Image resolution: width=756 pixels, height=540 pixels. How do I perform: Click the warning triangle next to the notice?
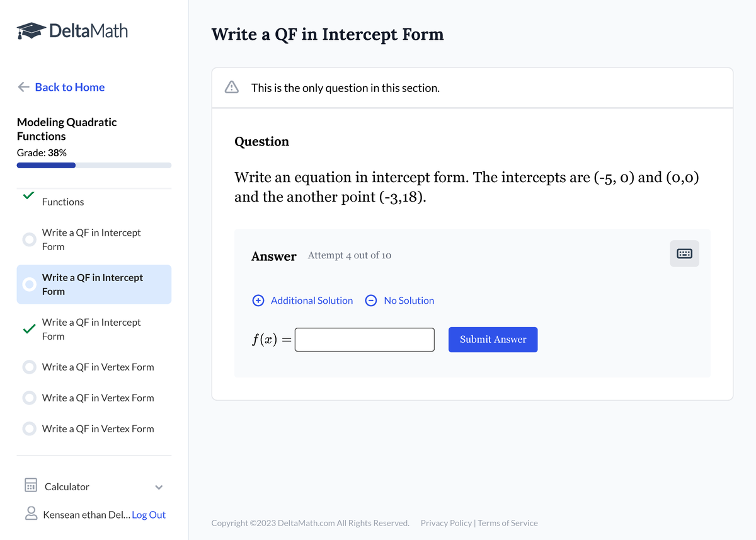coord(231,88)
